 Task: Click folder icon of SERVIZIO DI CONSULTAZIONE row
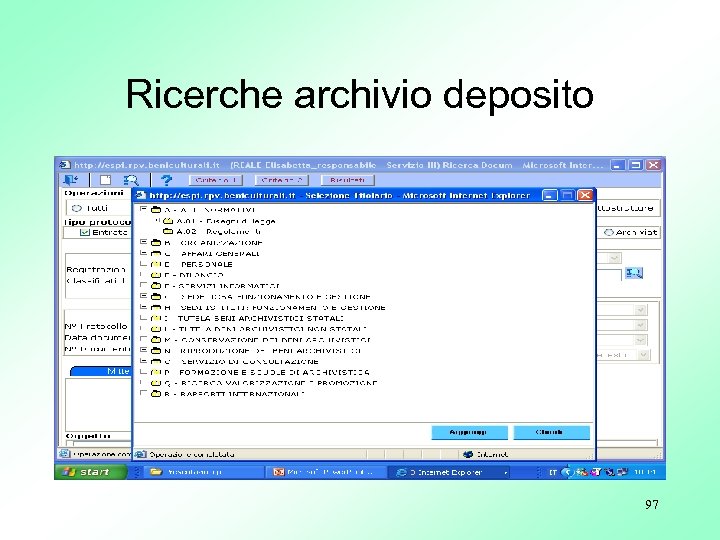click(156, 361)
